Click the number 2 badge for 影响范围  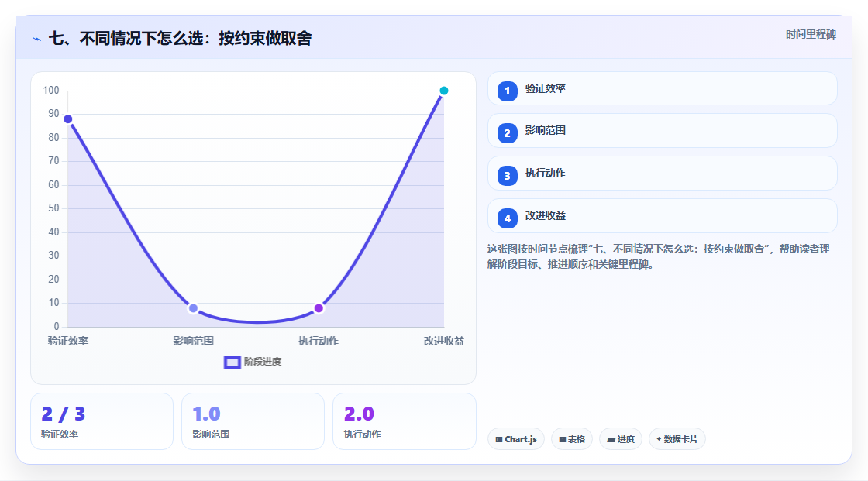pos(507,133)
